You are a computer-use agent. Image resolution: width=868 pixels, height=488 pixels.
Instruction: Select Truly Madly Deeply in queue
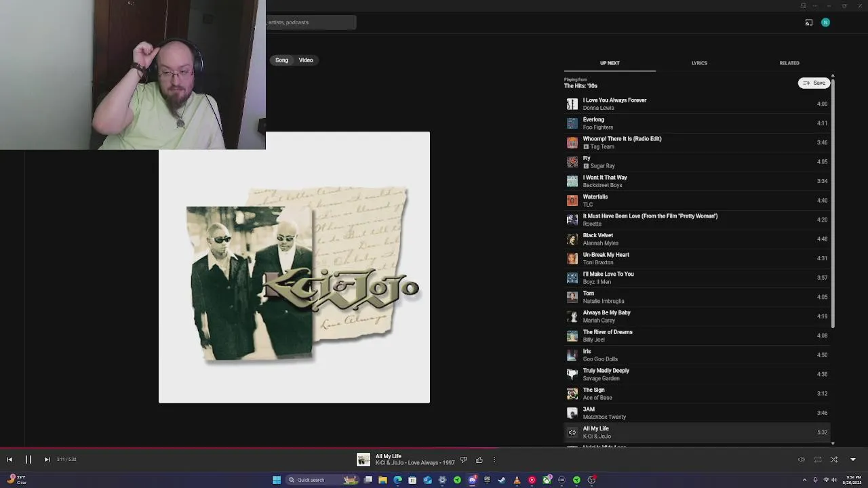point(697,374)
